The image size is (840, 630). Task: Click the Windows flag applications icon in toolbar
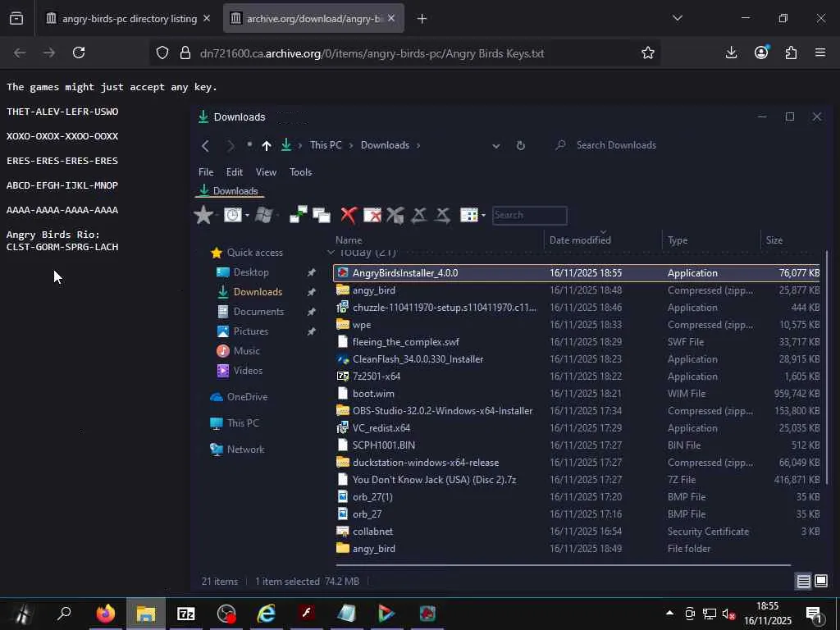263,215
